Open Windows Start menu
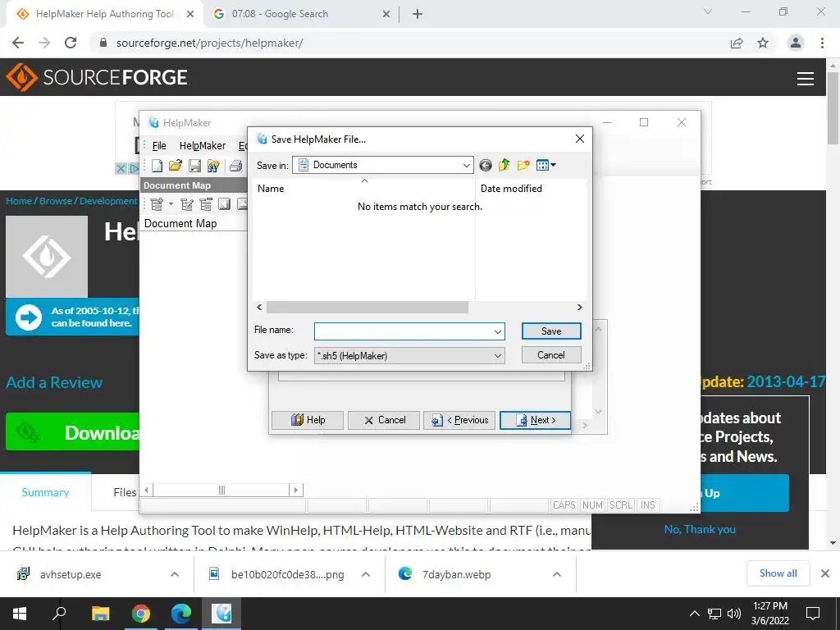 20,614
